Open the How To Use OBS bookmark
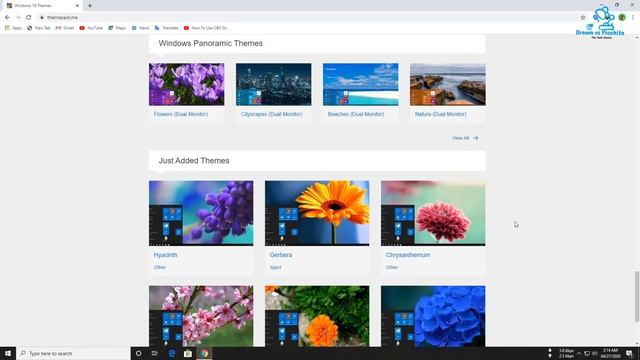 (x=206, y=28)
